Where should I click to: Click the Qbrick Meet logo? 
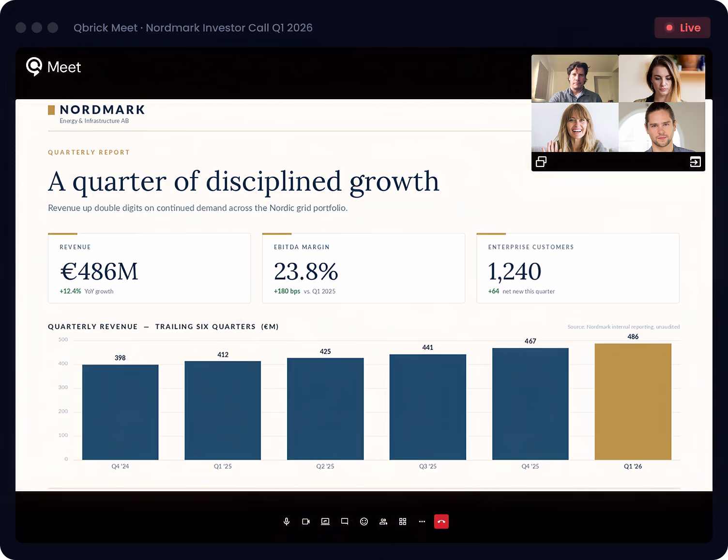(x=54, y=67)
